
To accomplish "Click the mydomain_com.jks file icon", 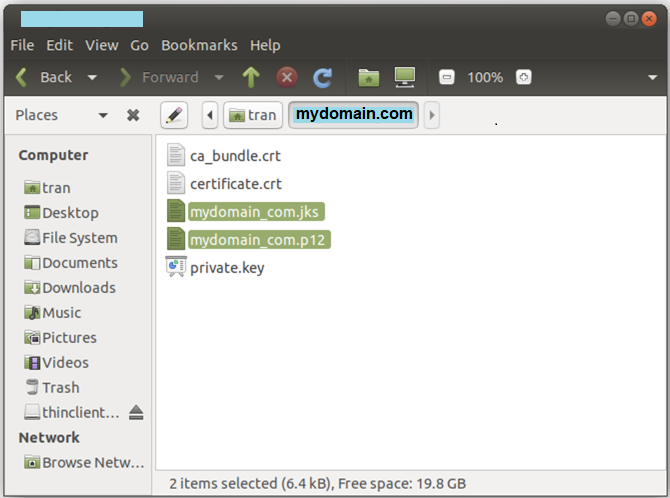I will (176, 211).
